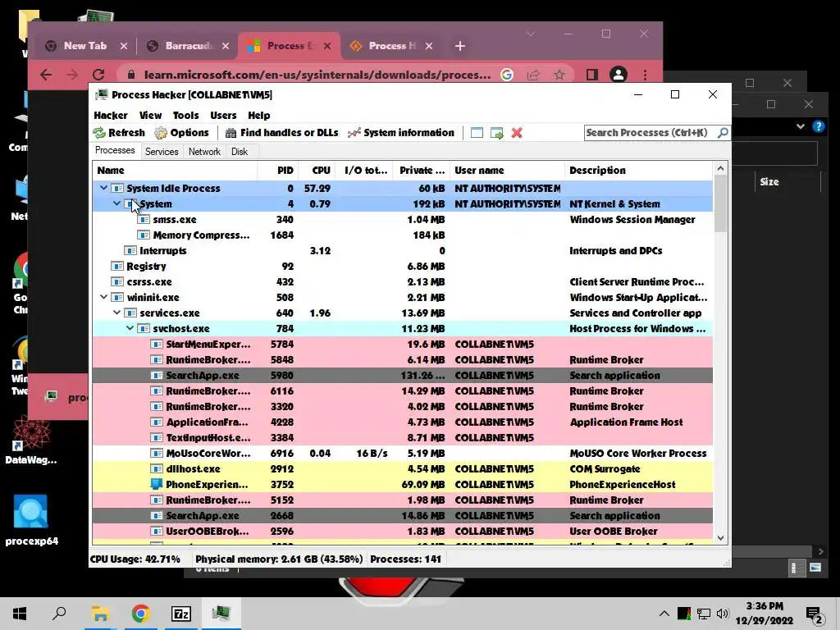The width and height of the screenshot is (840, 630).
Task: Open the Tools menu
Action: click(x=185, y=115)
